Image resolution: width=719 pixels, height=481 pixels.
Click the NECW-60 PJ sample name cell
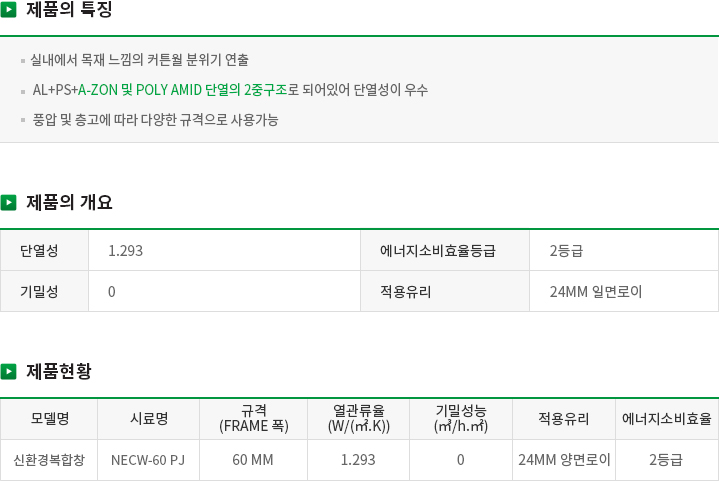tap(149, 460)
